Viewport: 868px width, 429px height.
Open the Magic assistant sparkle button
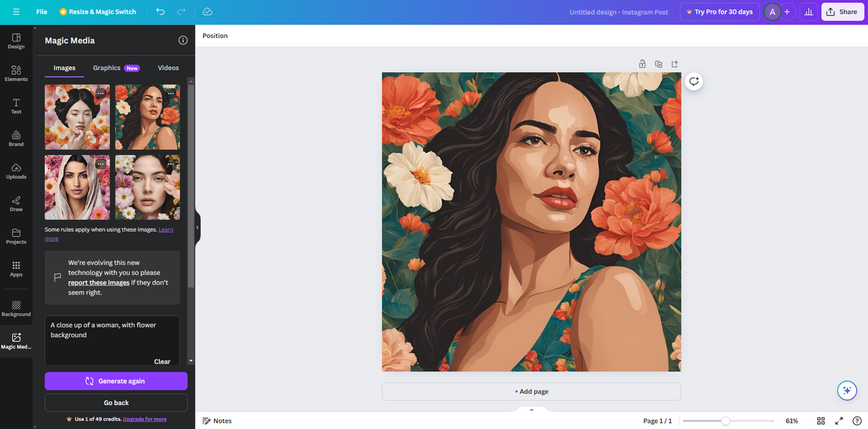(x=846, y=390)
